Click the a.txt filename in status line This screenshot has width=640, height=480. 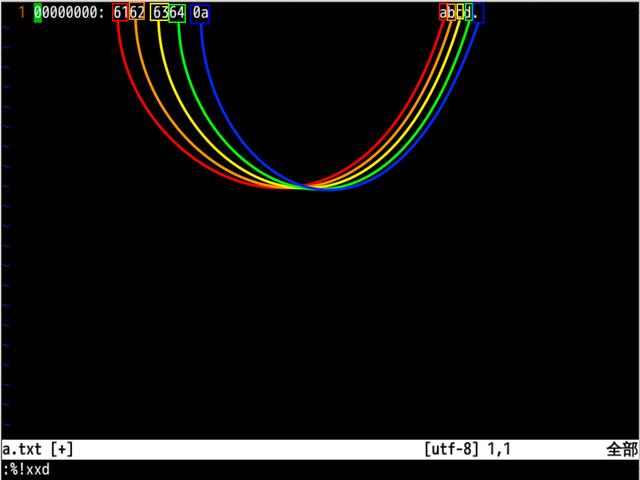22,449
